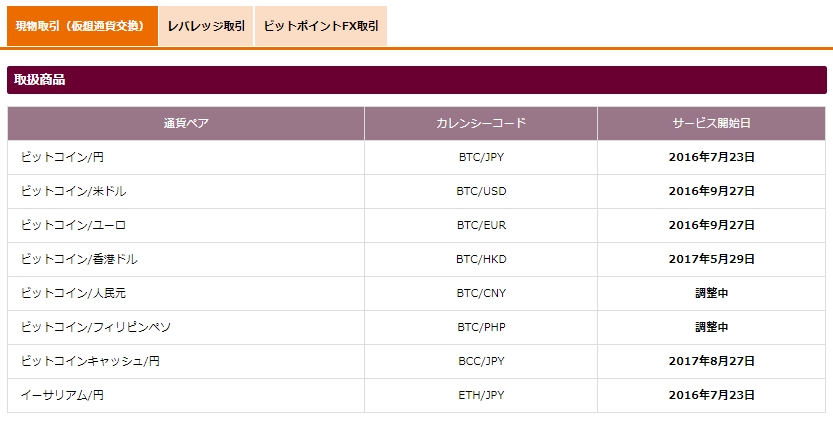833x423 pixels.
Task: Click the カレンシーコード column header
Action: [480, 124]
